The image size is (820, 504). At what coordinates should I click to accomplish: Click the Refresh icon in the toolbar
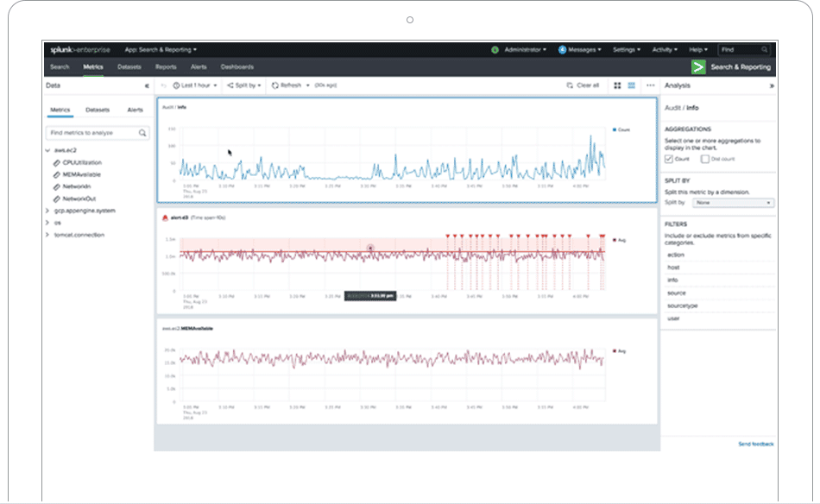(x=274, y=85)
